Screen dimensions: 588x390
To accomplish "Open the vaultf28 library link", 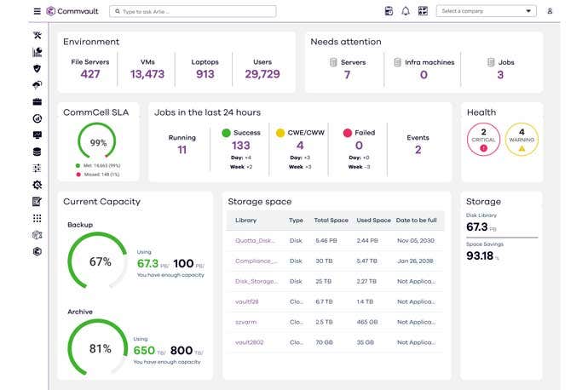I will tap(246, 302).
